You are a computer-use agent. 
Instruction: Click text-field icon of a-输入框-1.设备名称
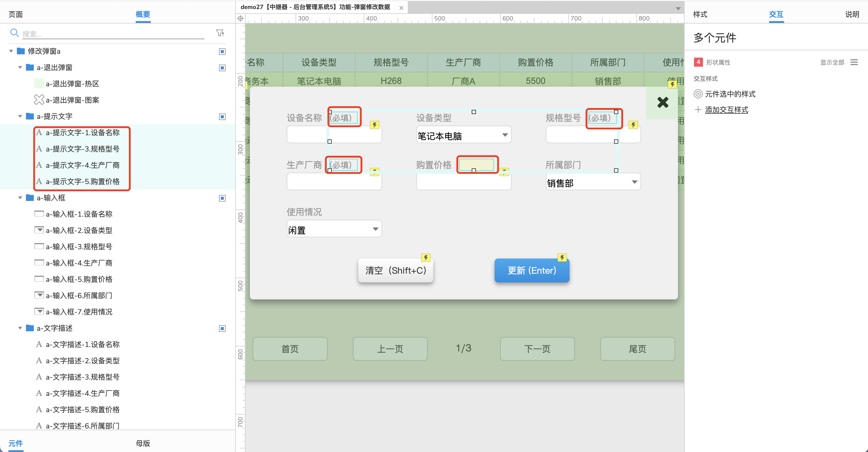pos(39,214)
